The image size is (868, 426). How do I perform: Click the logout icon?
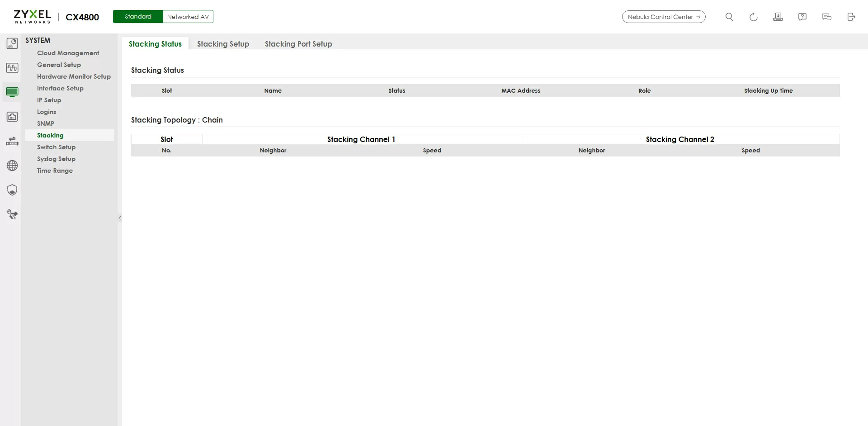[851, 17]
